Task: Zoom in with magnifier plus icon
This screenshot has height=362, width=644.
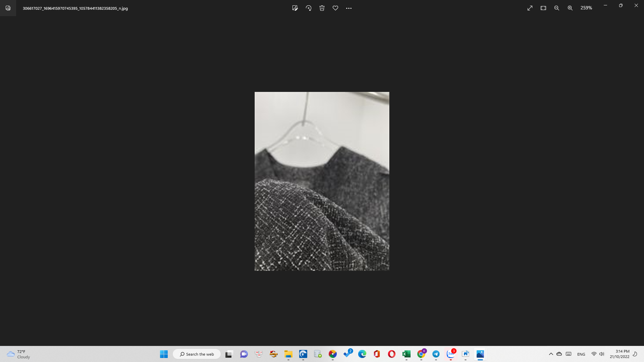Action: (x=570, y=8)
